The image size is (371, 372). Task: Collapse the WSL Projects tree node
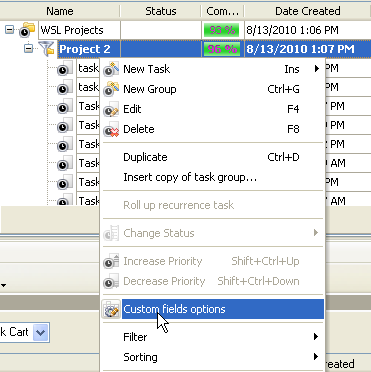pos(9,30)
